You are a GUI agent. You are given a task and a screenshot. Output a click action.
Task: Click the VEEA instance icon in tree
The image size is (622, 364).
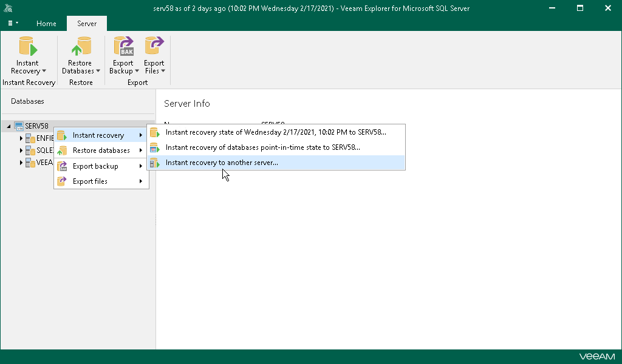30,163
